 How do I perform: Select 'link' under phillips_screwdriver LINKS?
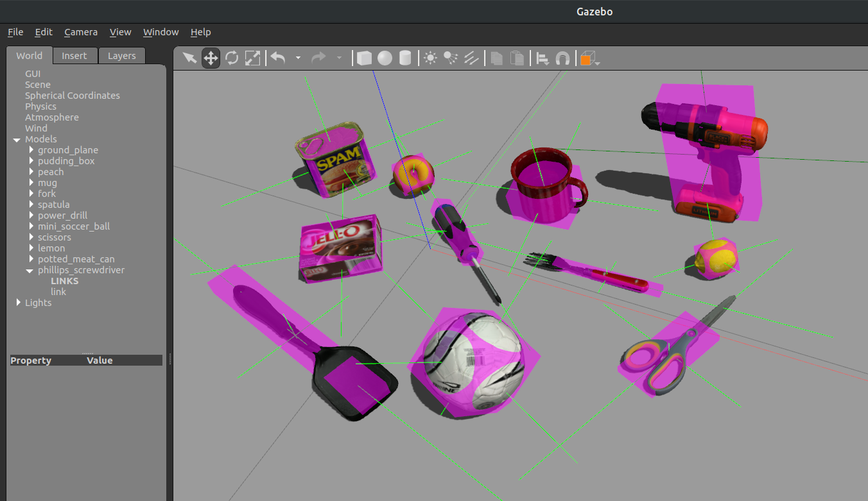point(58,292)
